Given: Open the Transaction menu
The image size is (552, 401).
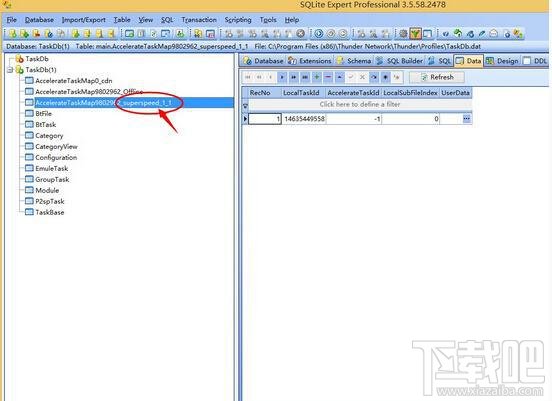Looking at the screenshot, I should pyautogui.click(x=199, y=20).
